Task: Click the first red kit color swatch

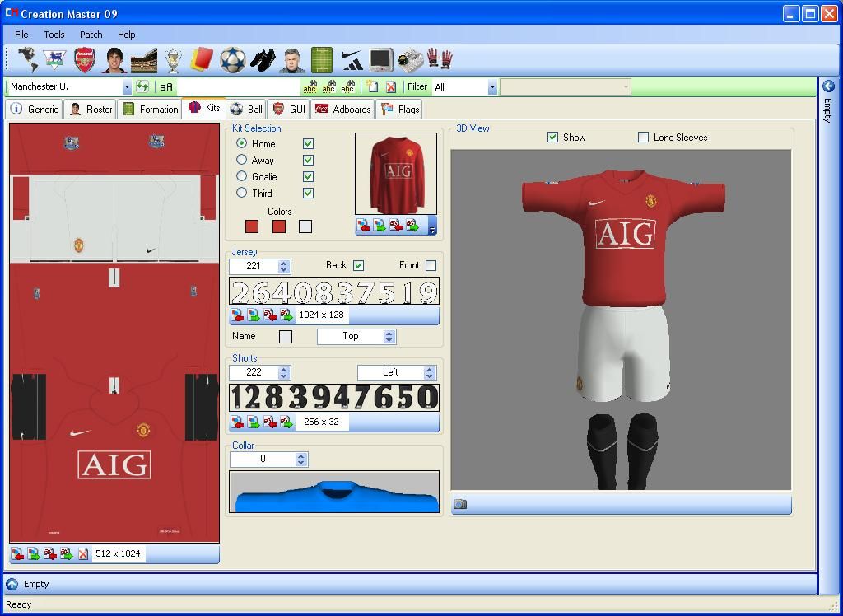Action: (252, 226)
